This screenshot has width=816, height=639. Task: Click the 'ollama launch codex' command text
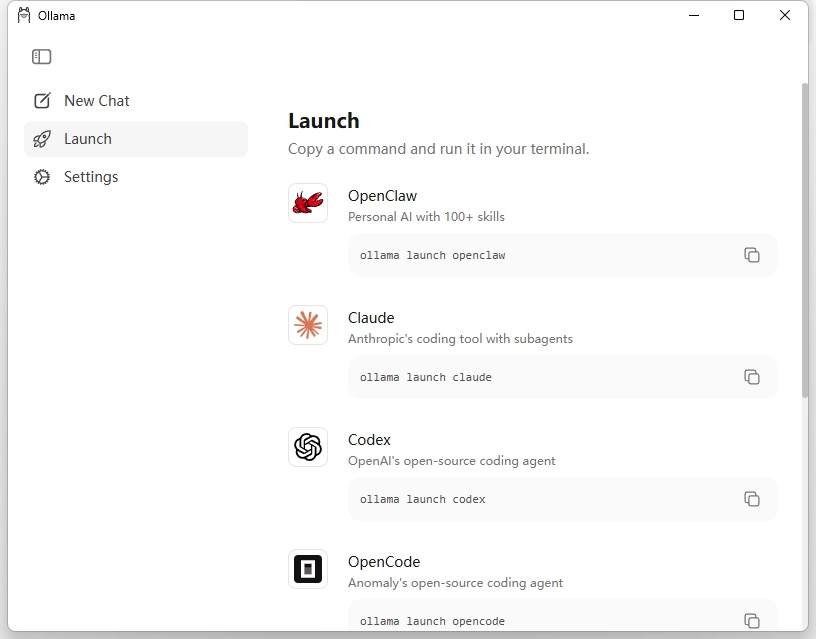[x=423, y=500]
